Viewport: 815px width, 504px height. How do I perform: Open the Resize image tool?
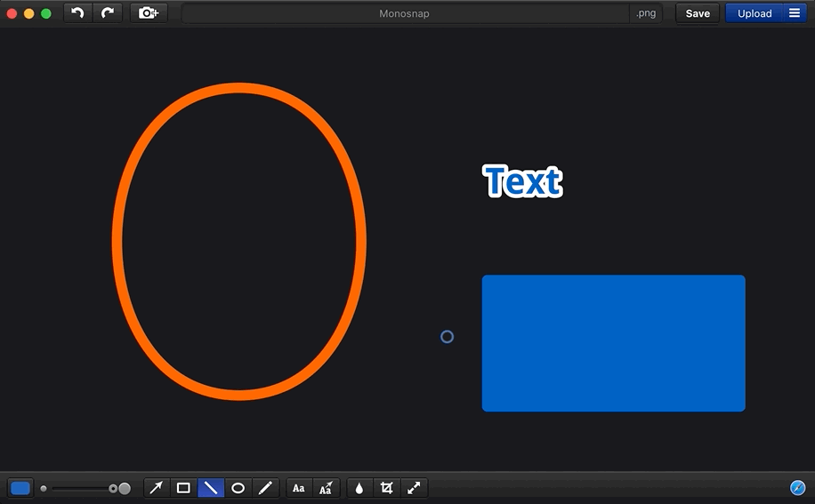pyautogui.click(x=414, y=488)
